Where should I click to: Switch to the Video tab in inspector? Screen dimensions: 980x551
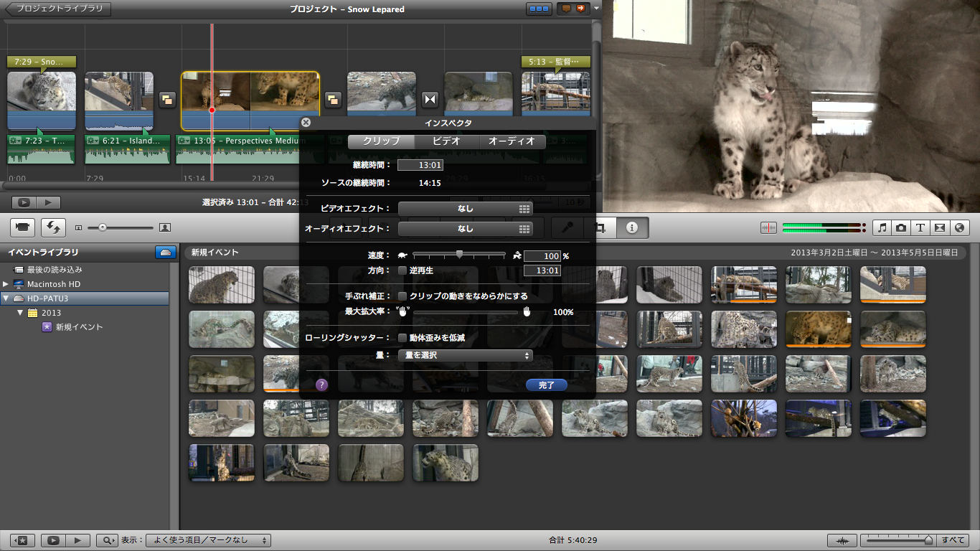pyautogui.click(x=446, y=141)
